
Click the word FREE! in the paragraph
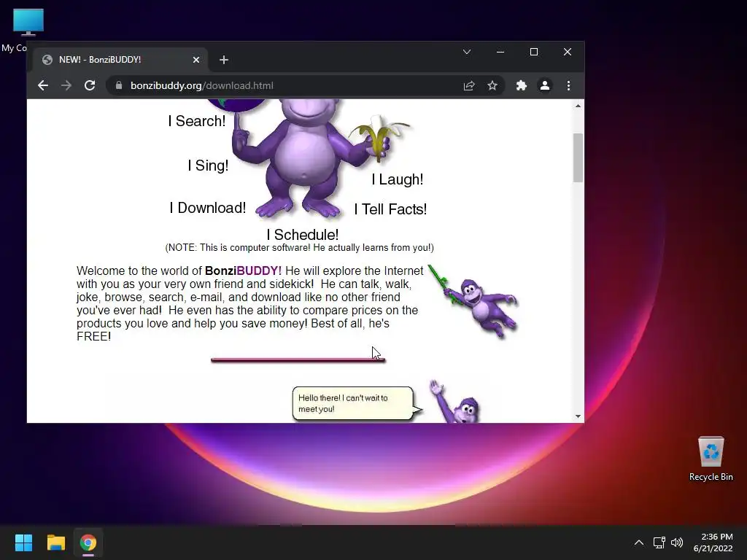(94, 337)
